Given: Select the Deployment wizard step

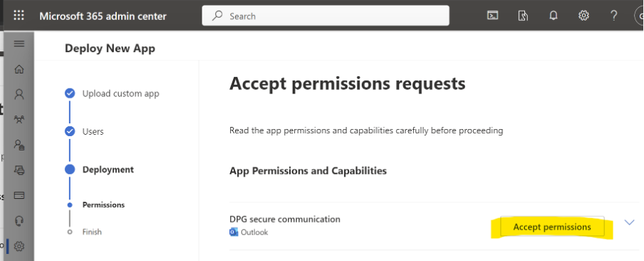Looking at the screenshot, I should pyautogui.click(x=108, y=169).
